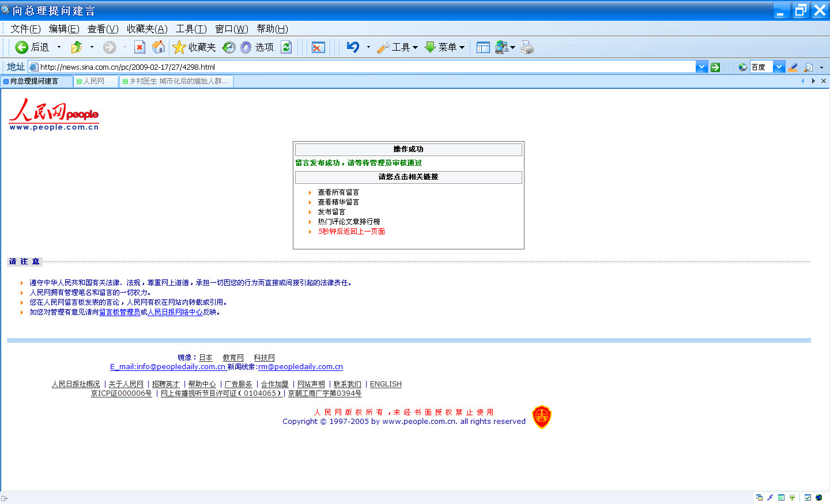Screen dimensions: 830x504
Task: Click the blue undo arrow icon
Action: (353, 47)
